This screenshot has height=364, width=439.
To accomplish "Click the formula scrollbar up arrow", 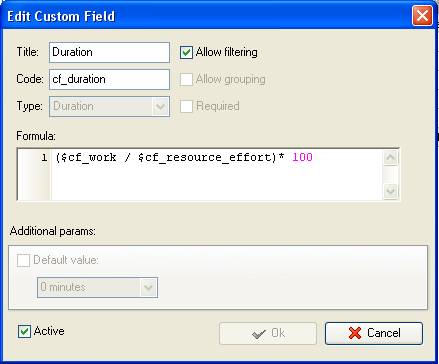I will 390,158.
